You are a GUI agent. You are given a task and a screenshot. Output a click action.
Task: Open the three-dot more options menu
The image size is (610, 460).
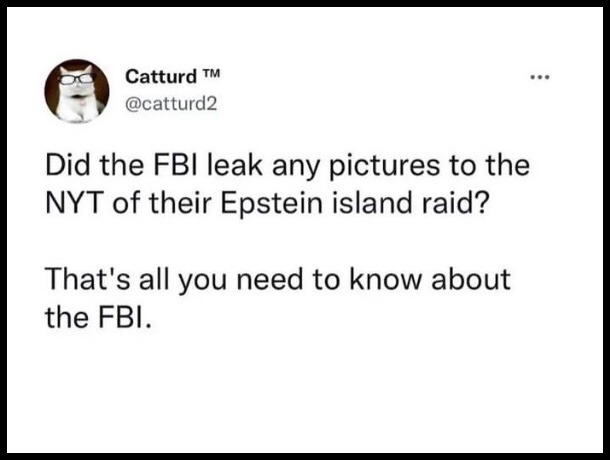click(540, 77)
